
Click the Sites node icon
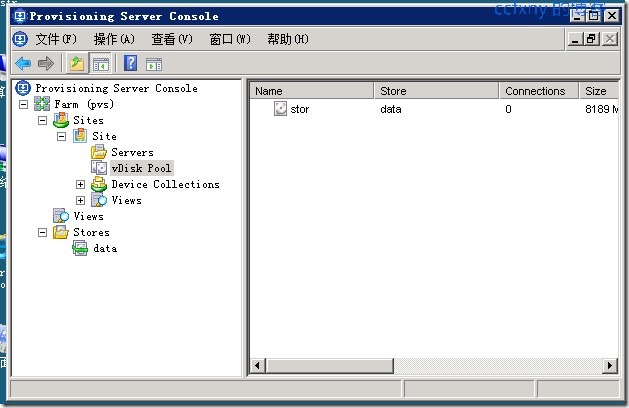pyautogui.click(x=61, y=120)
